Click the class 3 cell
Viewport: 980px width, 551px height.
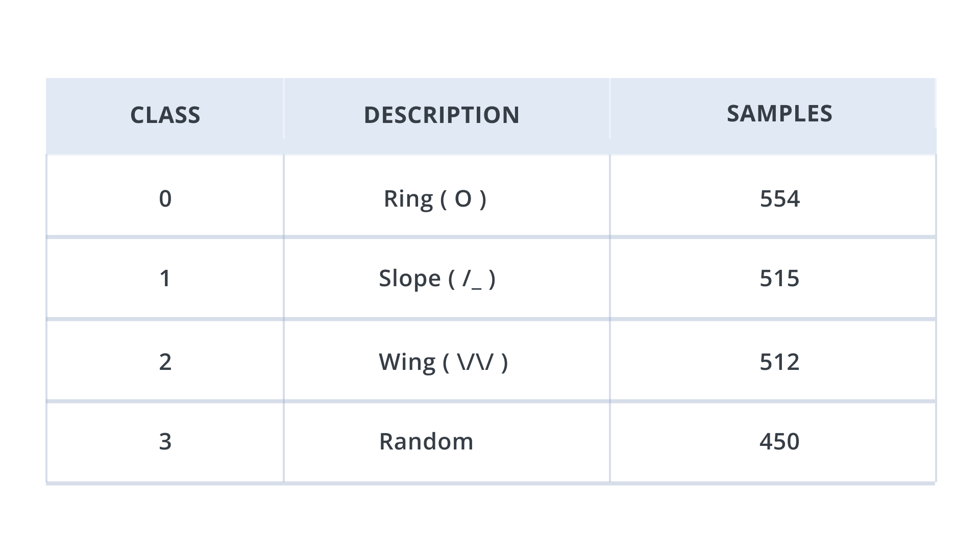[165, 441]
